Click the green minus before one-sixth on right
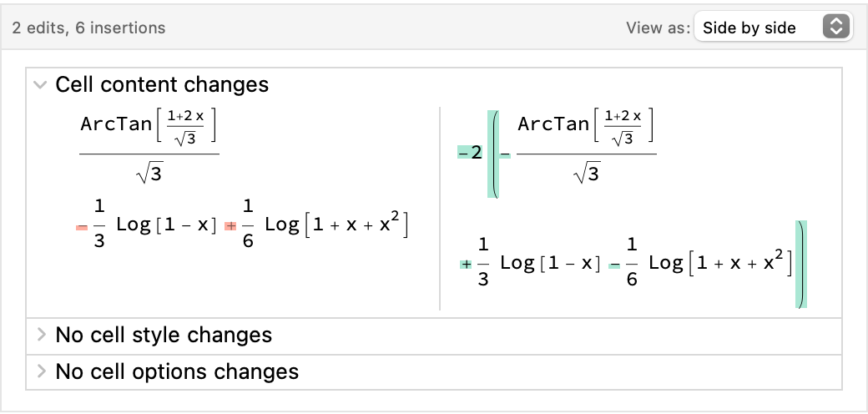 pyautogui.click(x=615, y=265)
